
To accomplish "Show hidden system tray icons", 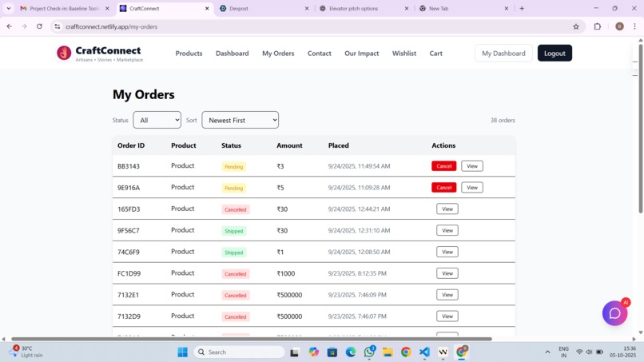I will (x=547, y=352).
